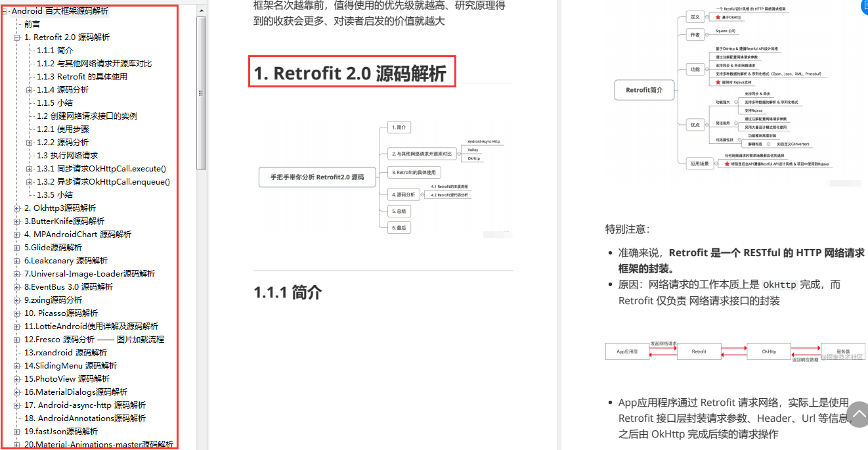The height and width of the screenshot is (450, 868).
Task: Select 2. Okhttp3源码解析 in outline
Action: click(x=60, y=208)
